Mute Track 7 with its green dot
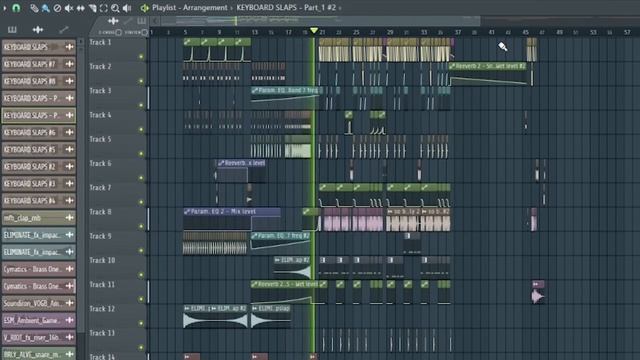This screenshot has height=360, width=640. (x=141, y=202)
